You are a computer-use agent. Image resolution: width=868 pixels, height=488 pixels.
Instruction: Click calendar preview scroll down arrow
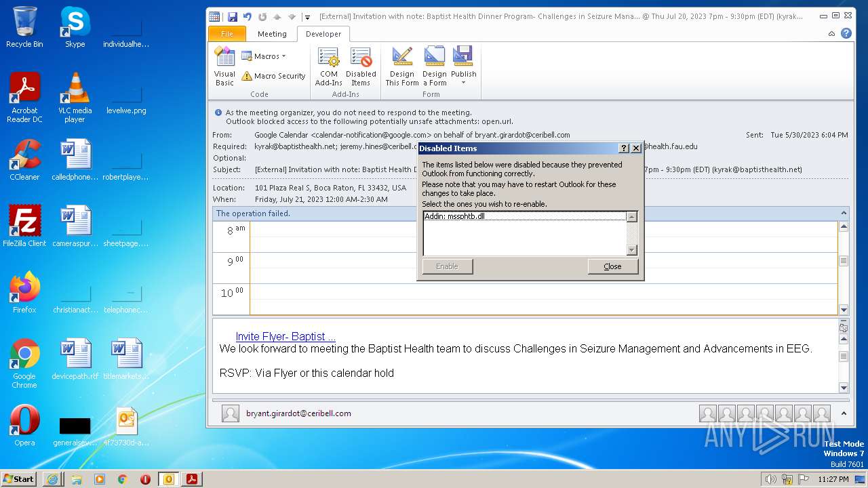click(844, 309)
